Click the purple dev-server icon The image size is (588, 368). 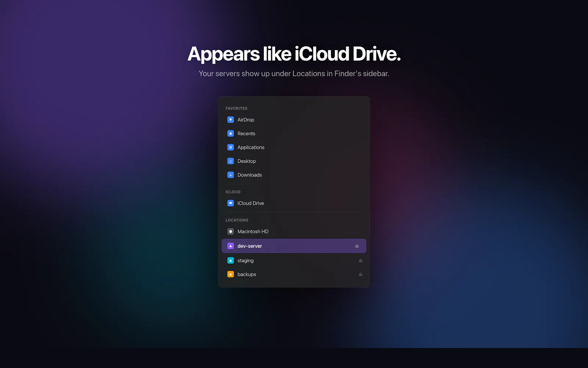(x=230, y=246)
